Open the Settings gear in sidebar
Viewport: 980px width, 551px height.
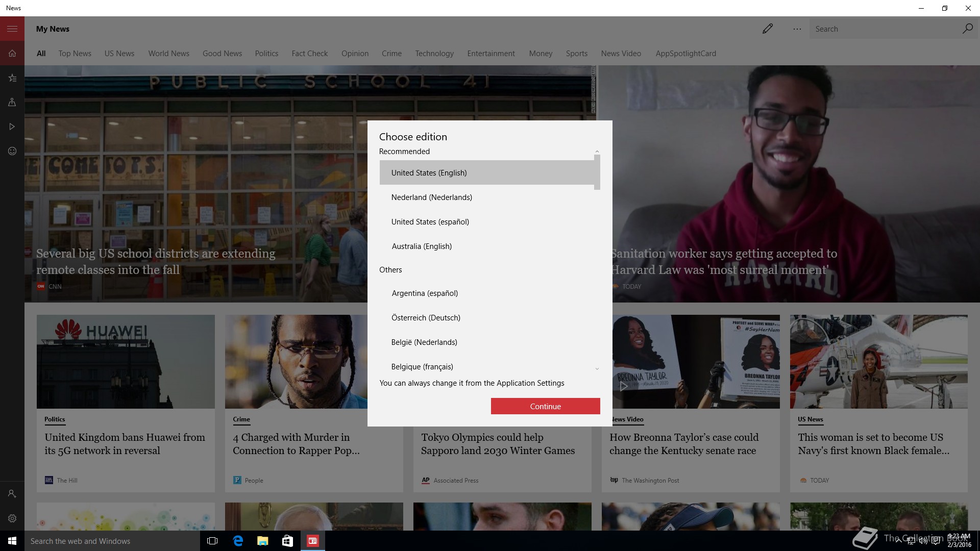pyautogui.click(x=12, y=518)
